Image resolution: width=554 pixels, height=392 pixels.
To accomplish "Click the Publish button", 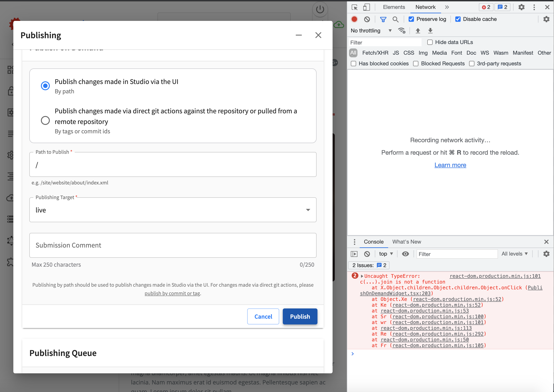I will coord(300,316).
